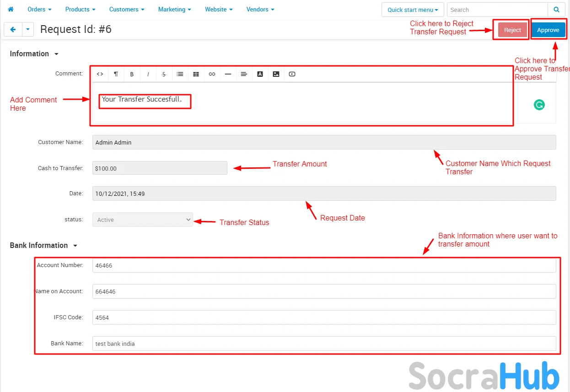Insert a link in comment editor
The width and height of the screenshot is (570, 392).
click(x=212, y=74)
